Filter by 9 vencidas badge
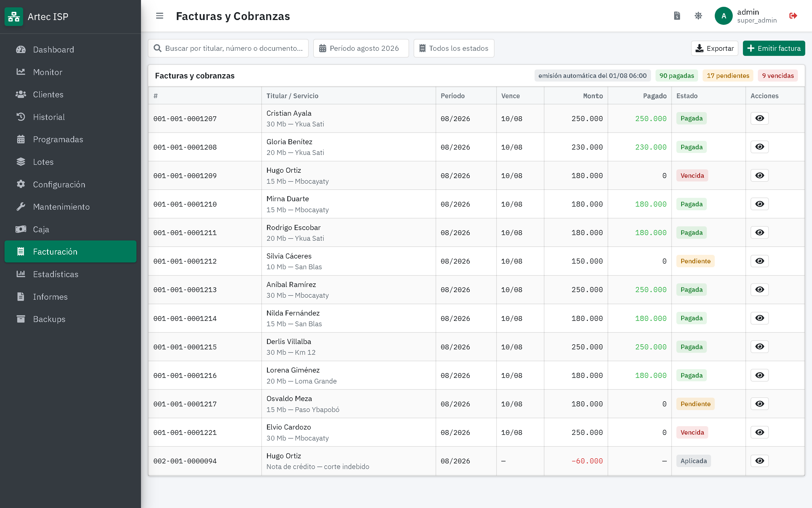 [x=778, y=76]
